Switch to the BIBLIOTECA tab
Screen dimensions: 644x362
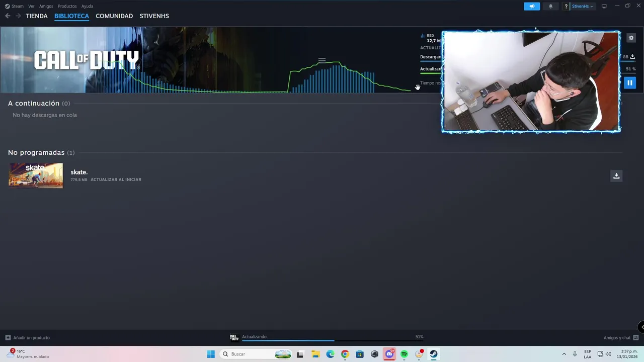[71, 16]
